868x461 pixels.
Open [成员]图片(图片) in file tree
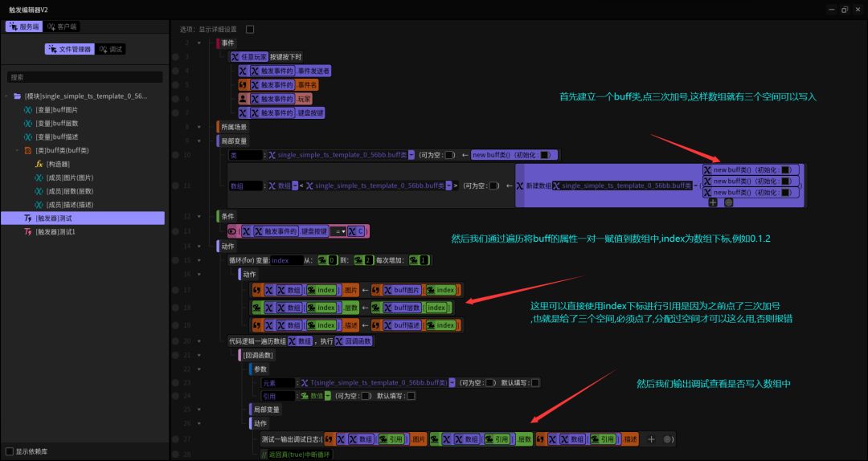[70, 177]
